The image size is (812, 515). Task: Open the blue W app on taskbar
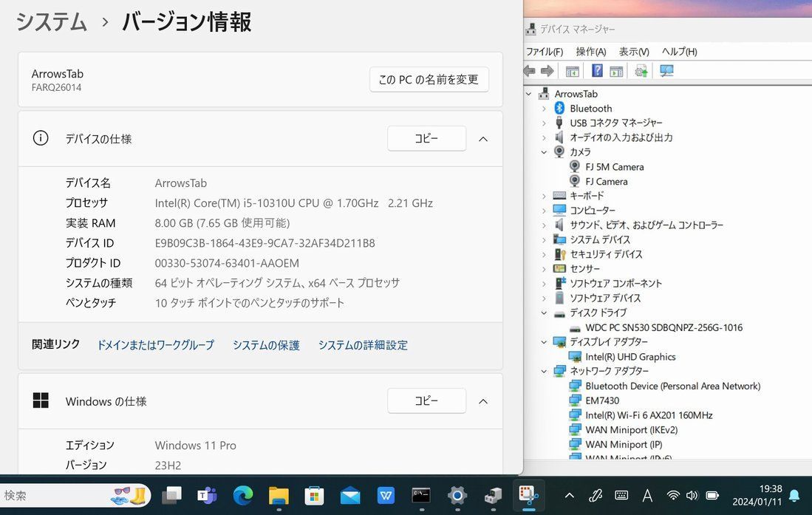click(386, 495)
